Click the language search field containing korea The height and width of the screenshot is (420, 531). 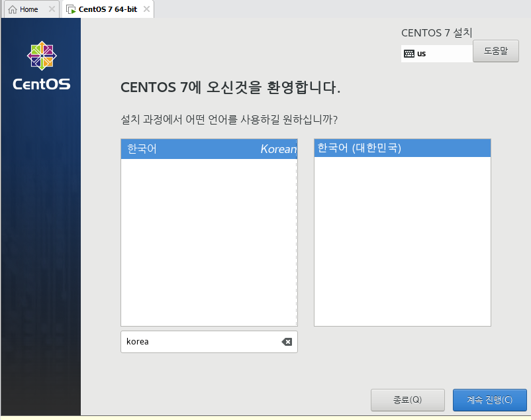(209, 342)
